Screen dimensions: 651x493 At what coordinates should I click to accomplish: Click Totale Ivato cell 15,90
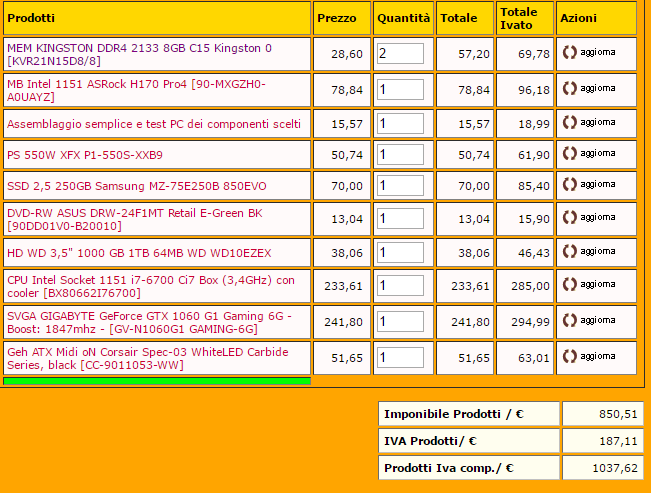pos(525,219)
